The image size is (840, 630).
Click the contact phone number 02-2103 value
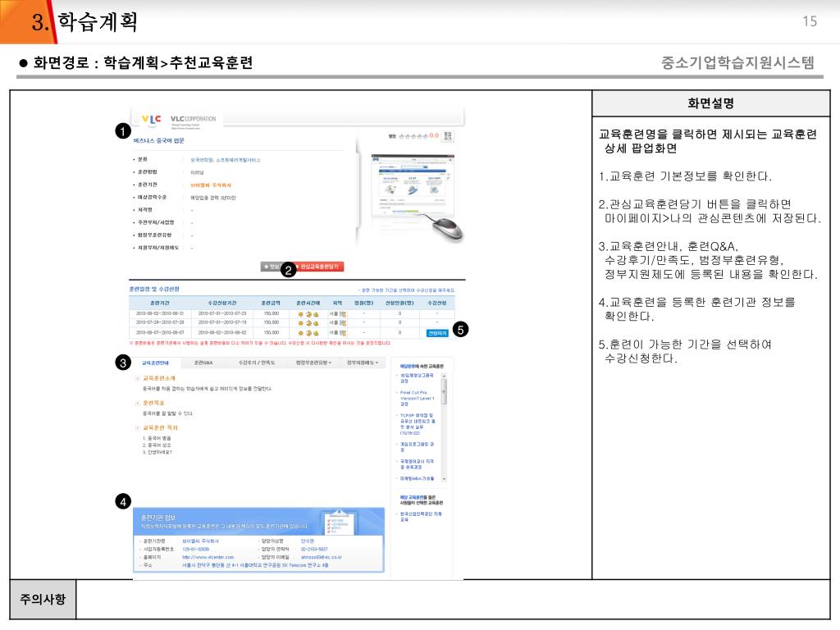click(314, 549)
